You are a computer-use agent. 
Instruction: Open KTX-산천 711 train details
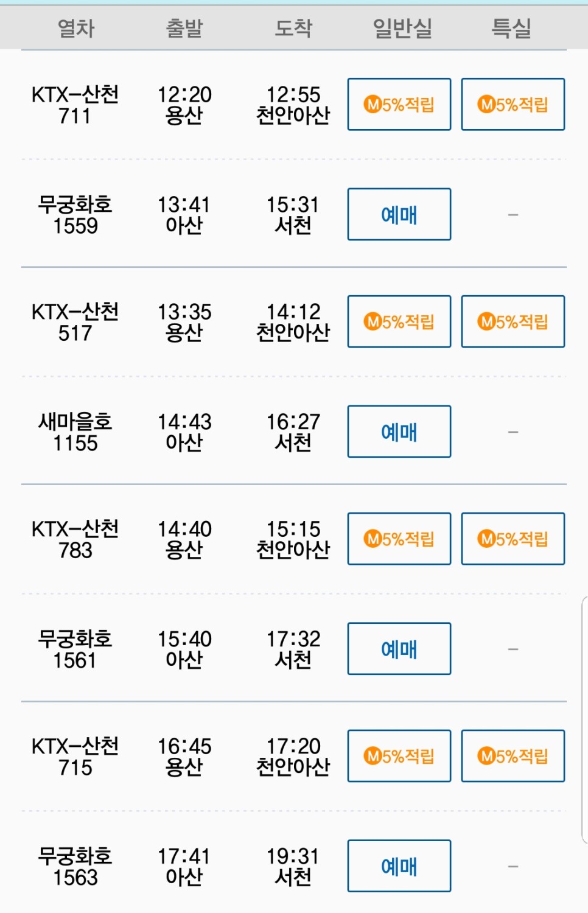tap(75, 105)
